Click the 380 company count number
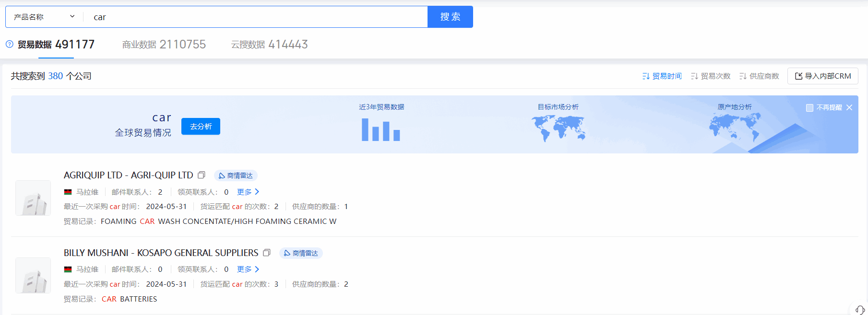Viewport: 868px width, 315px height. tap(56, 76)
